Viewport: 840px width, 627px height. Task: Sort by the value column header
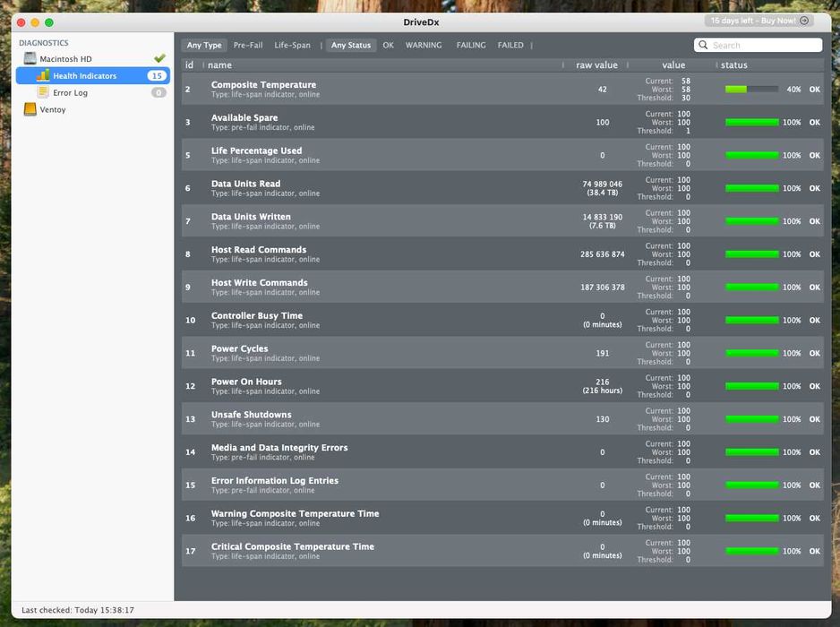(x=673, y=64)
